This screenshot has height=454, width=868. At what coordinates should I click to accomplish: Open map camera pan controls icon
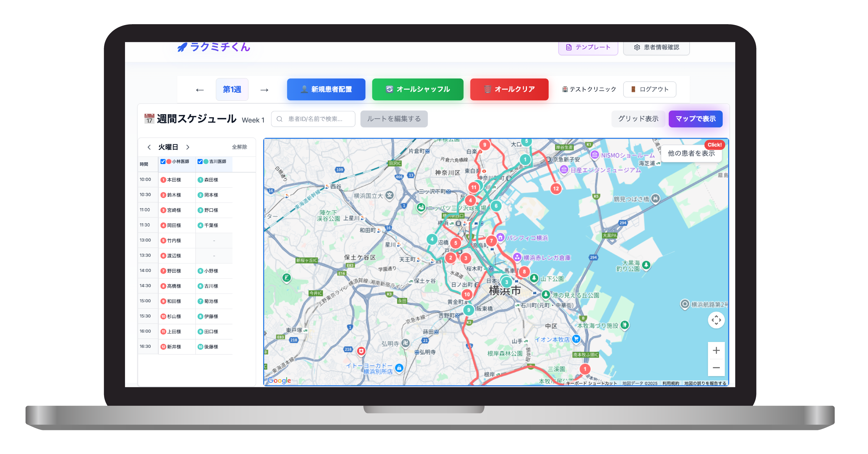click(x=716, y=320)
